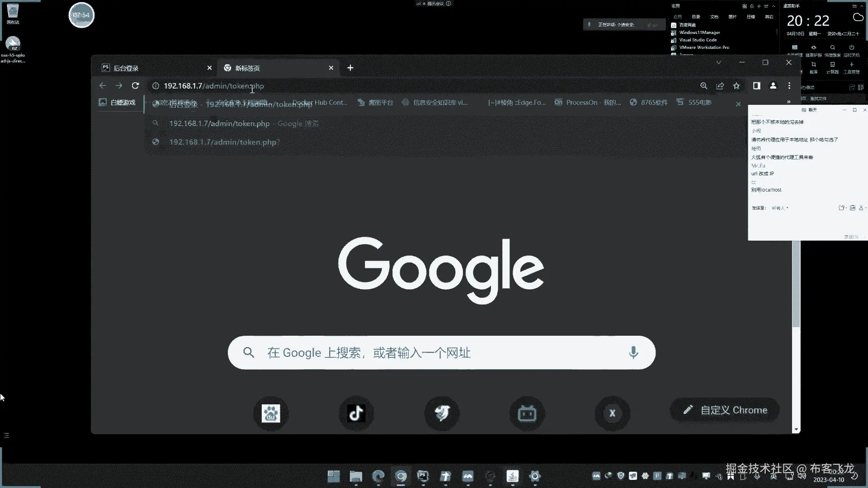Click the 自定义 Chrome button
Viewport: 868px width, 488px height.
pos(725,410)
